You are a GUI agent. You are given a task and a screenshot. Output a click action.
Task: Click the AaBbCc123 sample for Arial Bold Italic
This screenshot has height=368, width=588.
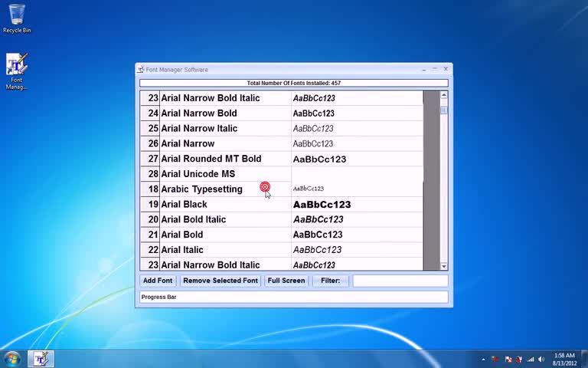[x=318, y=219]
